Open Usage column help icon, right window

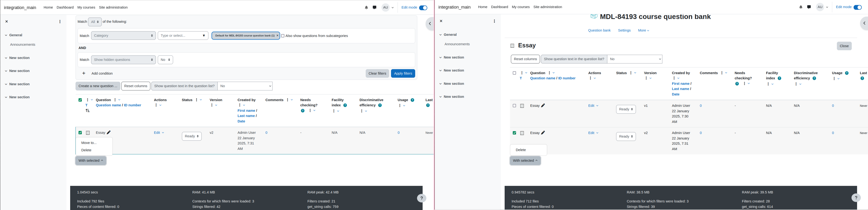point(847,73)
